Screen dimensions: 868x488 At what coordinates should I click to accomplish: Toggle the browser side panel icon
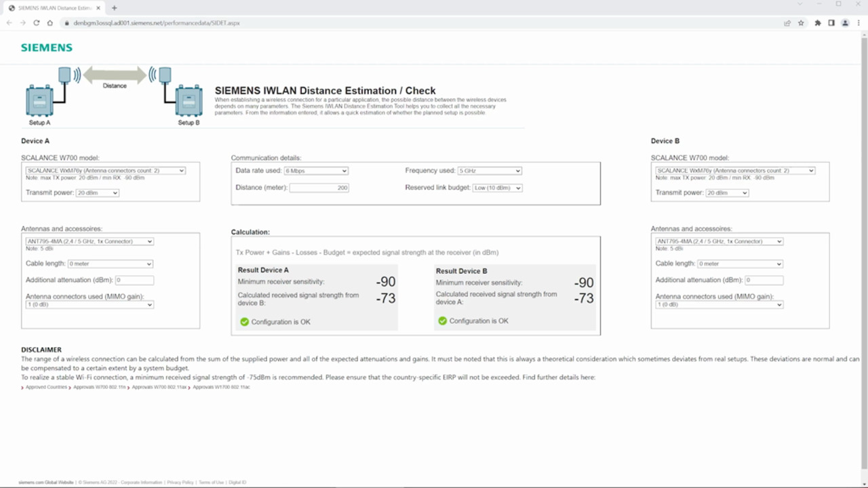point(831,23)
